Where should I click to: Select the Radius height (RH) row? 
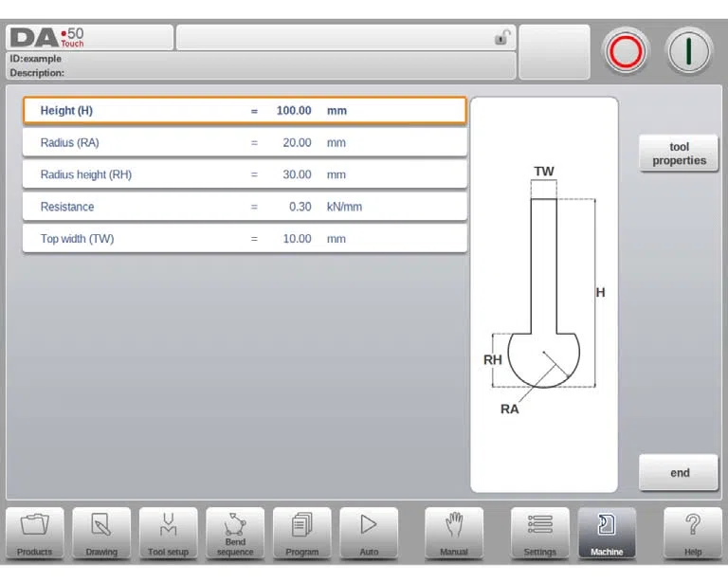245,174
